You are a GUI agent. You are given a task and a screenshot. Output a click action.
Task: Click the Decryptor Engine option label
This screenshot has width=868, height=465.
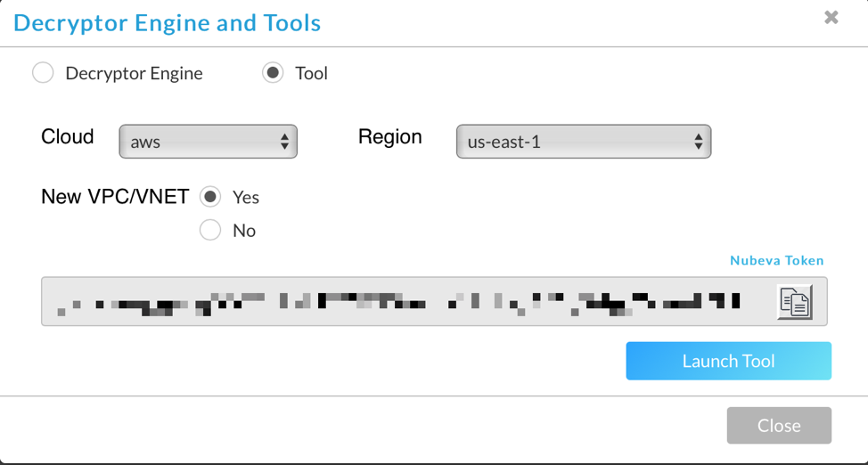(x=134, y=73)
